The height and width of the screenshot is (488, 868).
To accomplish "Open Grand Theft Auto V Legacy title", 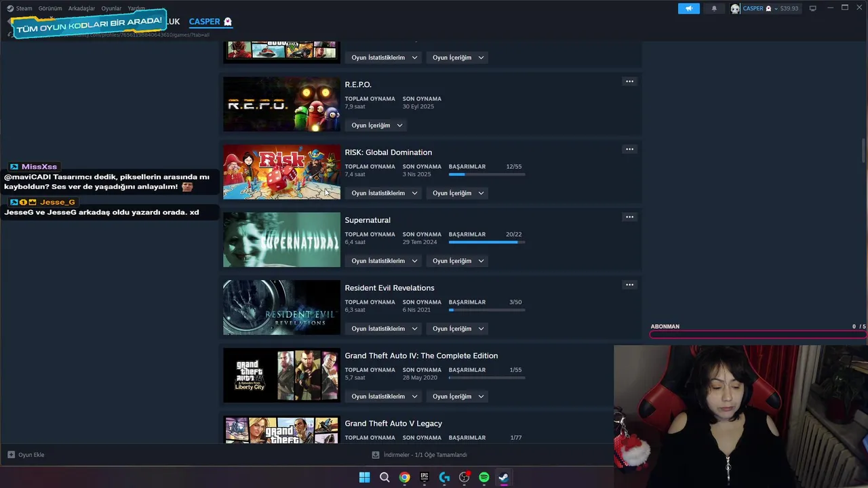I will 393,424.
